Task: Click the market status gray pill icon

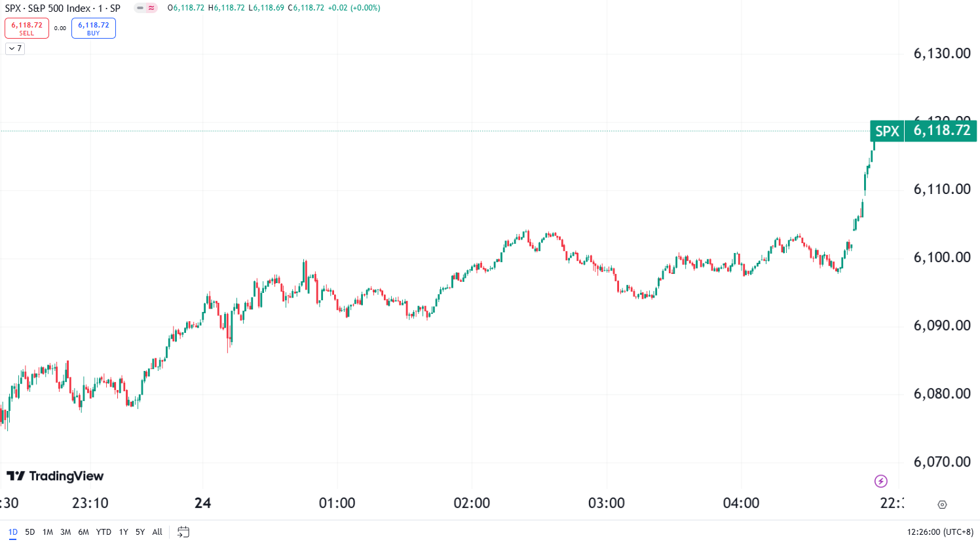Action: coord(140,8)
